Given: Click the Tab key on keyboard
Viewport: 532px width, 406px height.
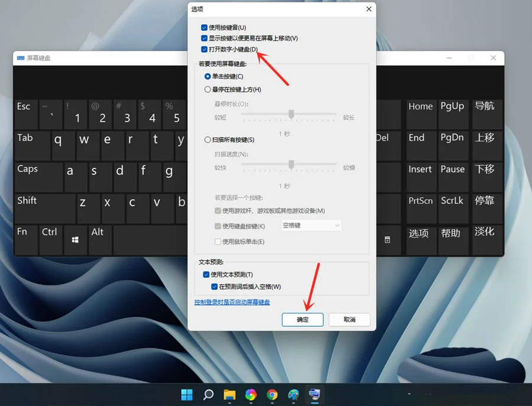Looking at the screenshot, I should click(x=33, y=146).
